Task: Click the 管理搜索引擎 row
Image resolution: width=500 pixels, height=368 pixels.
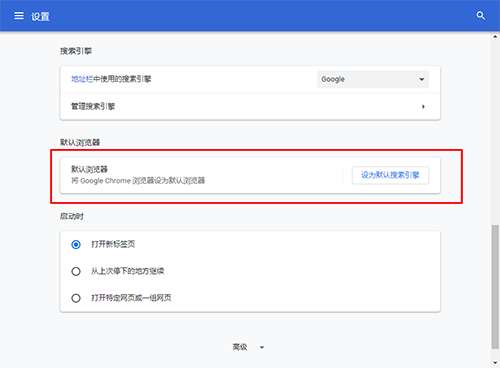Action: 250,107
